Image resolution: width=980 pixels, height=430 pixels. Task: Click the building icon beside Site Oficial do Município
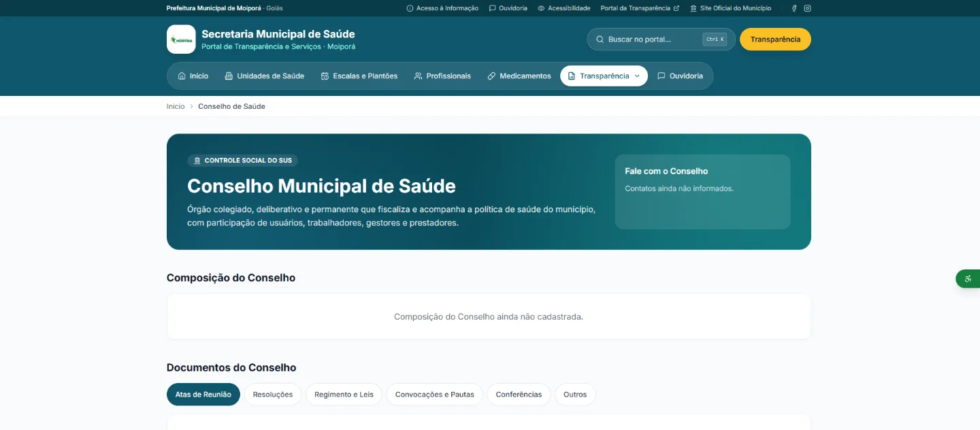(693, 8)
